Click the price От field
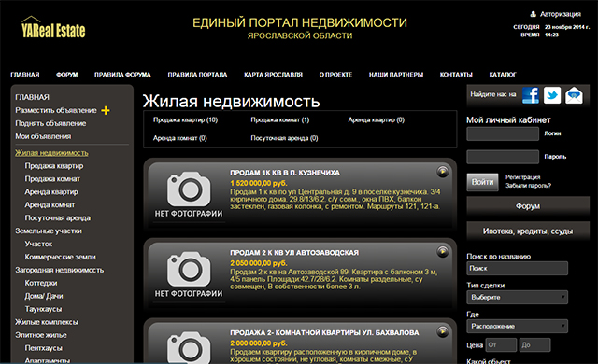Viewport: 598px width, 364px height. (x=501, y=345)
